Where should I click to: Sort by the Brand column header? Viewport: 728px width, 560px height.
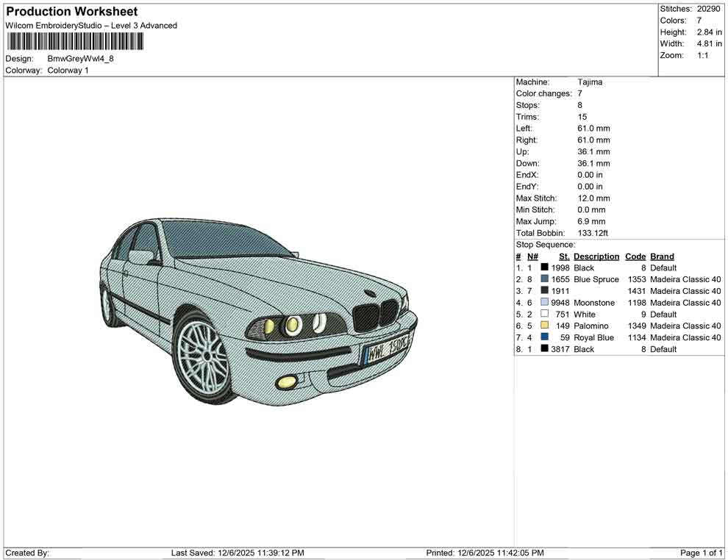click(661, 256)
